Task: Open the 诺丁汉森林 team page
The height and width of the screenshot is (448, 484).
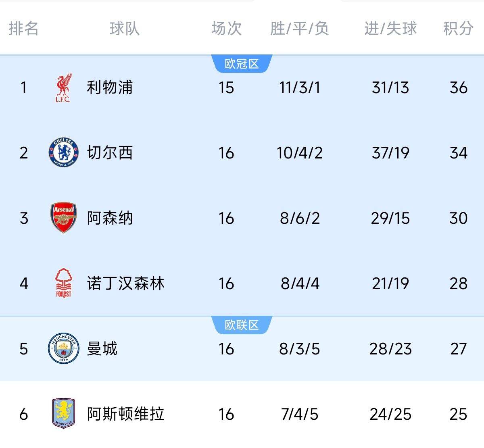Action: [125, 283]
